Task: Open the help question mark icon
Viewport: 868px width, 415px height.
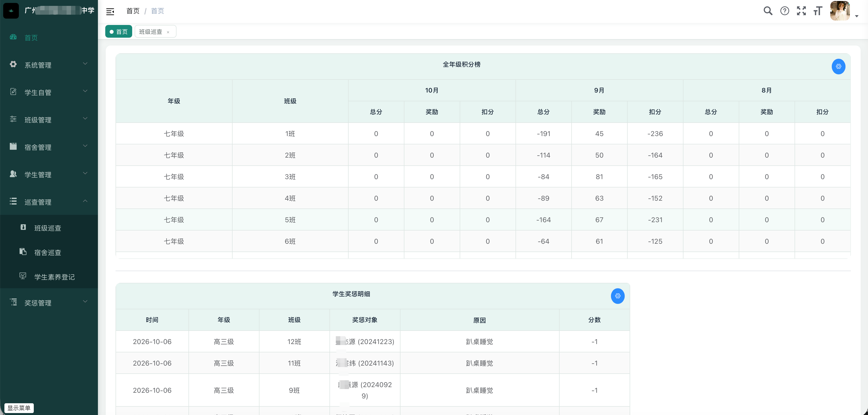Action: tap(785, 11)
